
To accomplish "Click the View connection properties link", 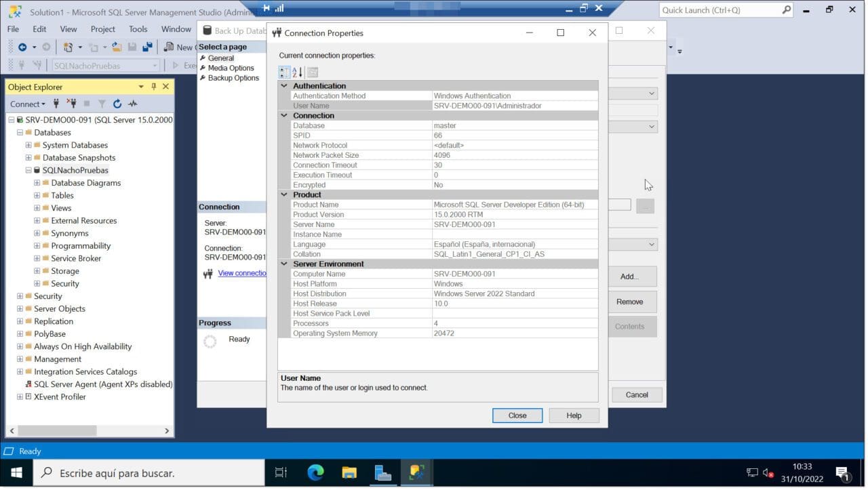I will [x=242, y=273].
